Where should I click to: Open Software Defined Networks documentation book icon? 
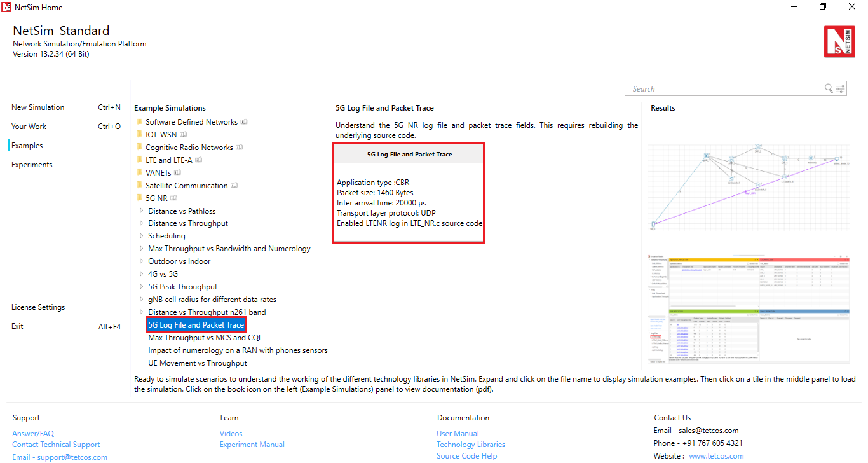point(244,122)
